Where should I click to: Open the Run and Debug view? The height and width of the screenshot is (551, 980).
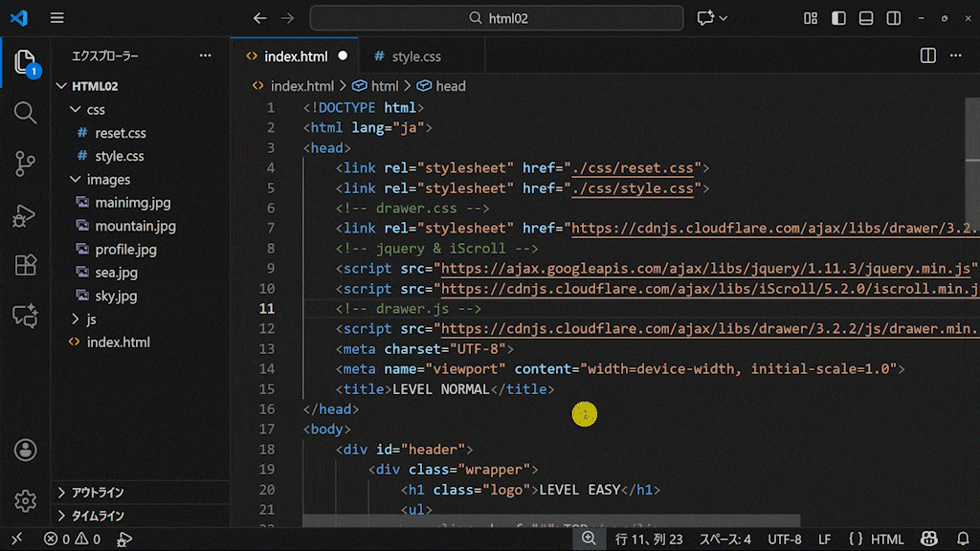(x=25, y=215)
